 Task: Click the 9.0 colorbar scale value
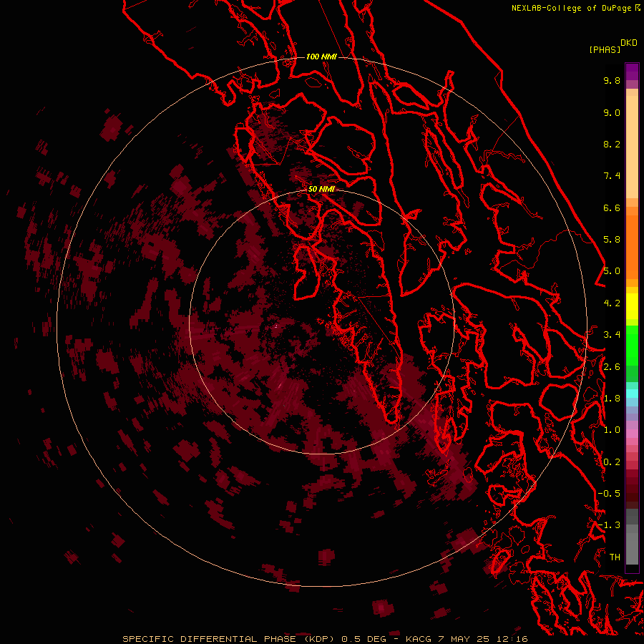(612, 112)
